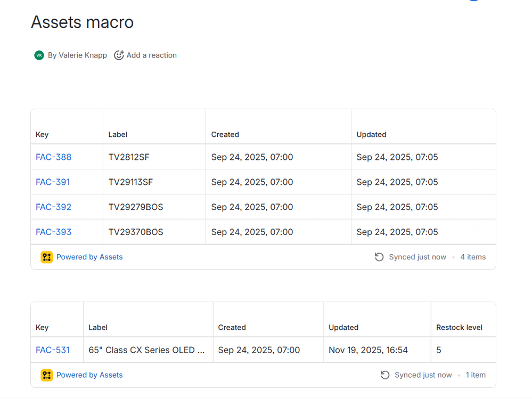Screen dimensions: 532x398
Task: Open the FAC-392 asset link
Action: (x=53, y=207)
